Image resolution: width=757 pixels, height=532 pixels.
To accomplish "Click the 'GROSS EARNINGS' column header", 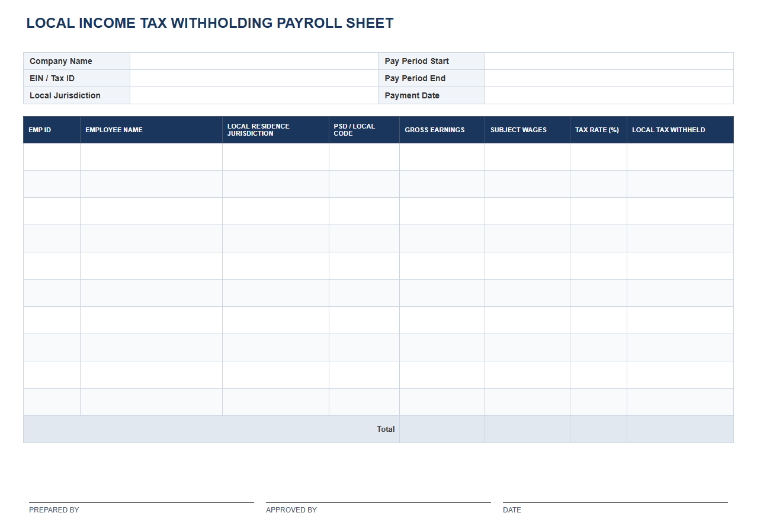I will (442, 130).
